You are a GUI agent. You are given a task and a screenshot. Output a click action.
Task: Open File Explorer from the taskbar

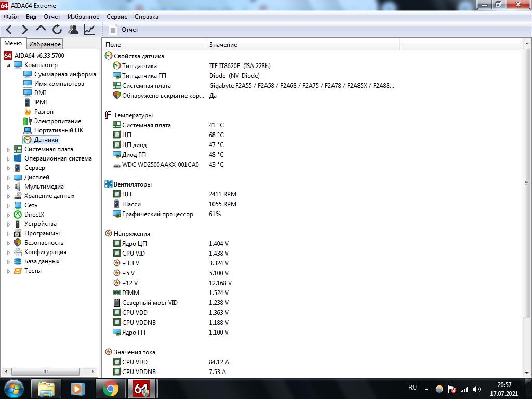pyautogui.click(x=46, y=389)
